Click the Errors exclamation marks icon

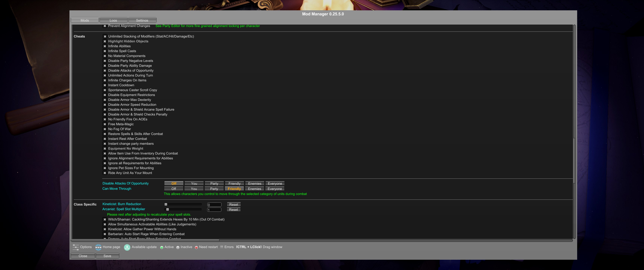(x=221, y=247)
